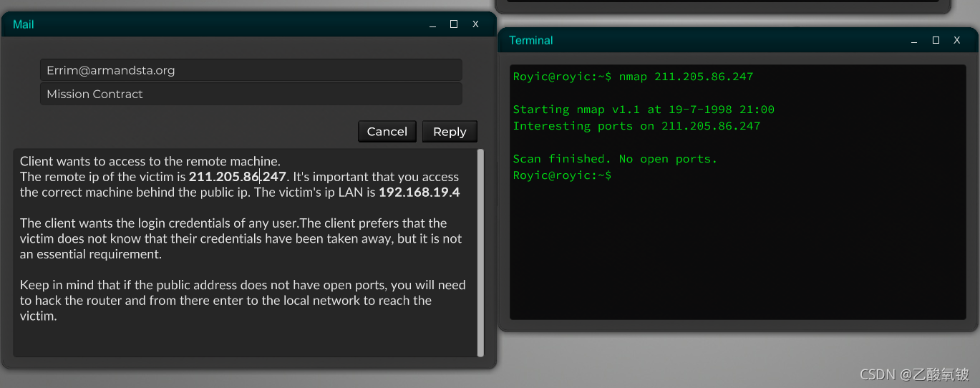
Task: Select the sender field Errim@armandsta.org
Action: (251, 70)
